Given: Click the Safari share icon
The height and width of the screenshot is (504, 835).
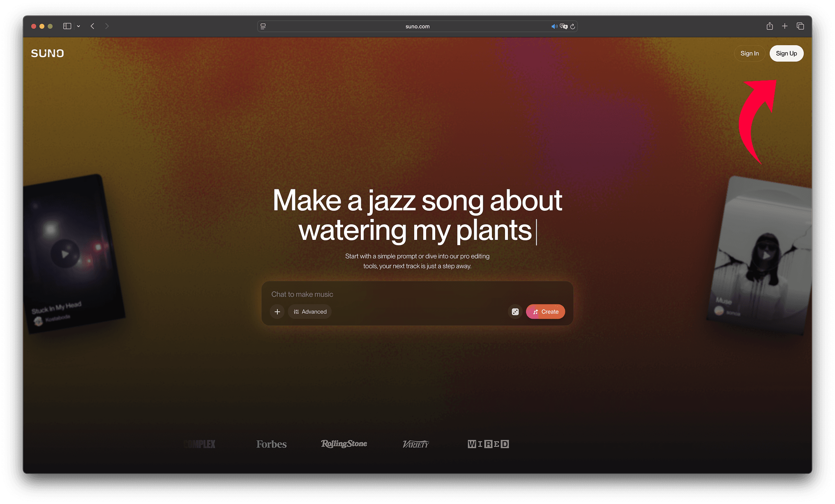Looking at the screenshot, I should coord(770,26).
